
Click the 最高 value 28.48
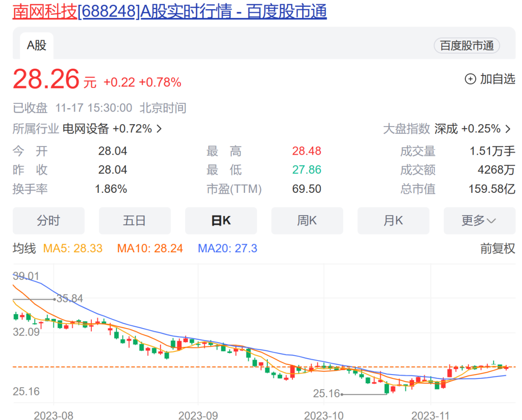tap(306, 151)
